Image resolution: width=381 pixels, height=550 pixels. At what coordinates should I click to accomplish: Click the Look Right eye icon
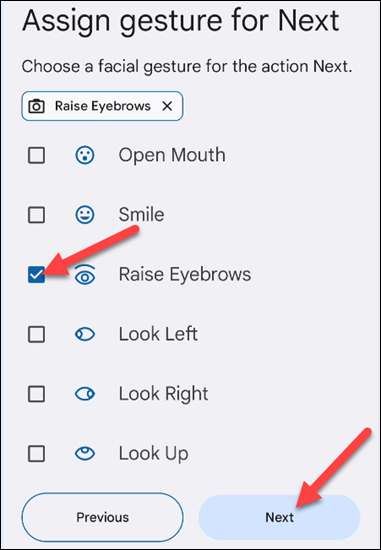[x=85, y=394]
